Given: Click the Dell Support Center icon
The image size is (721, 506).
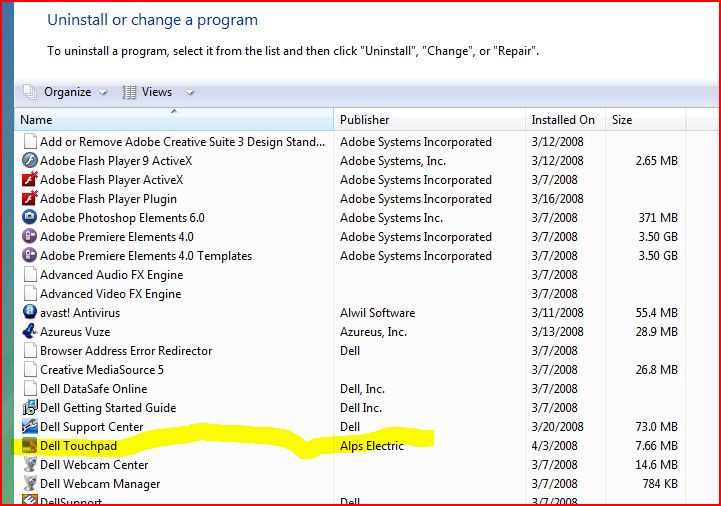Looking at the screenshot, I should (30, 426).
